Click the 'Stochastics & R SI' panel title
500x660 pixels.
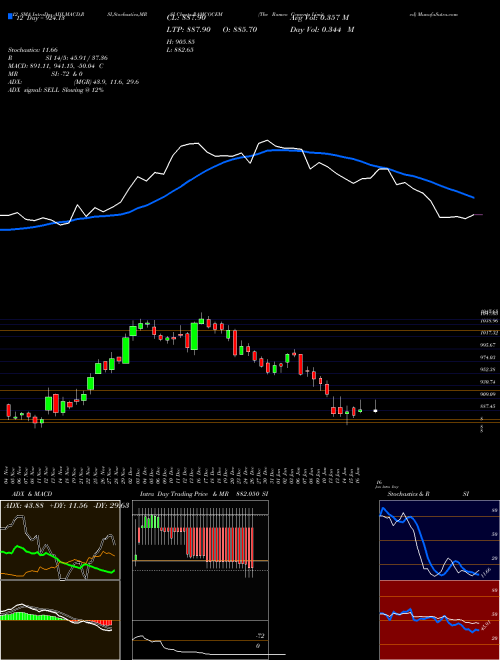(x=428, y=494)
